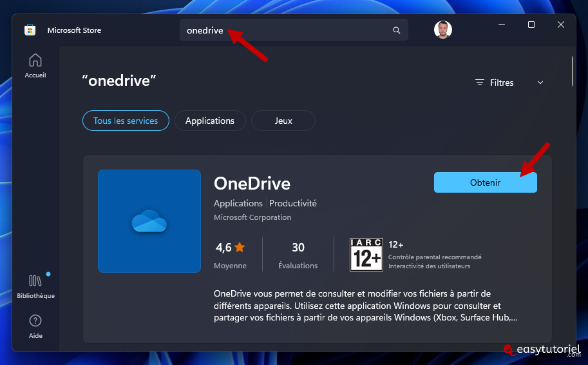Click the IARC 12+ rating badge
The width and height of the screenshot is (588, 365).
[x=366, y=255]
